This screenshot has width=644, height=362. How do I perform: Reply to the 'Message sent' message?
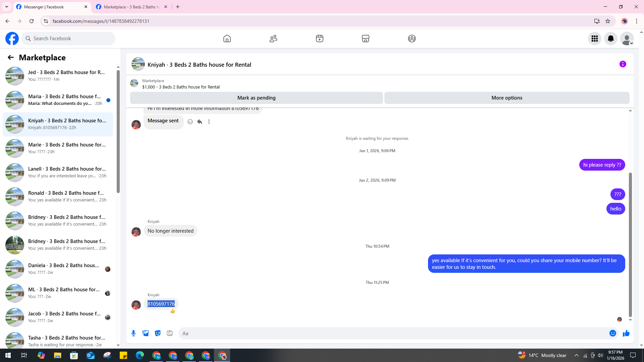[200, 122]
